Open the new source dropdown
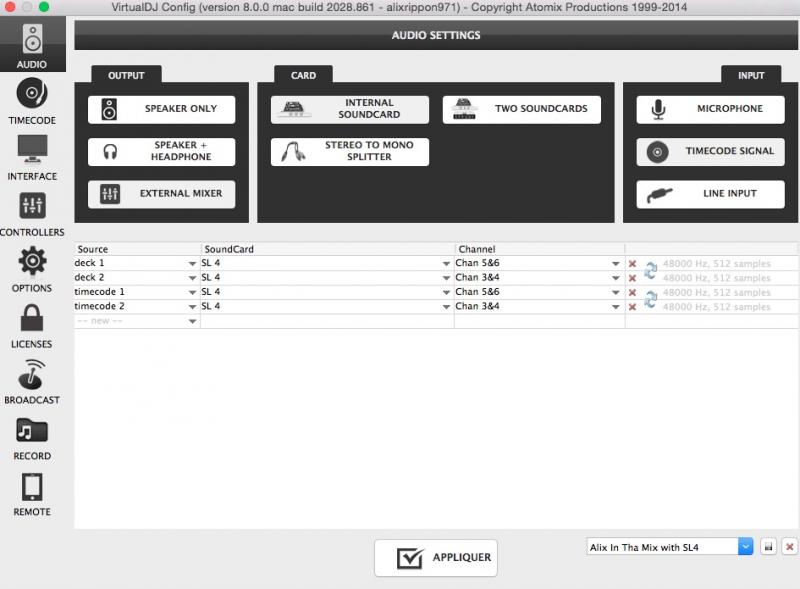The image size is (800, 589). point(192,321)
